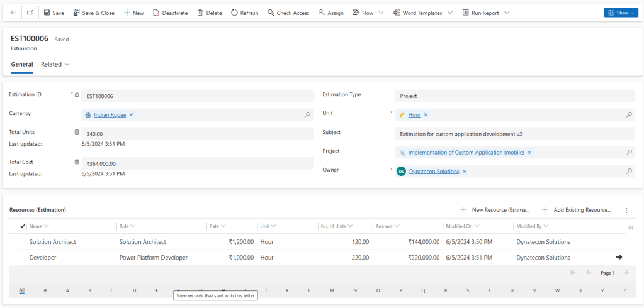Click the Subject input field
Image resolution: width=644 pixels, height=308 pixels.
tap(514, 134)
